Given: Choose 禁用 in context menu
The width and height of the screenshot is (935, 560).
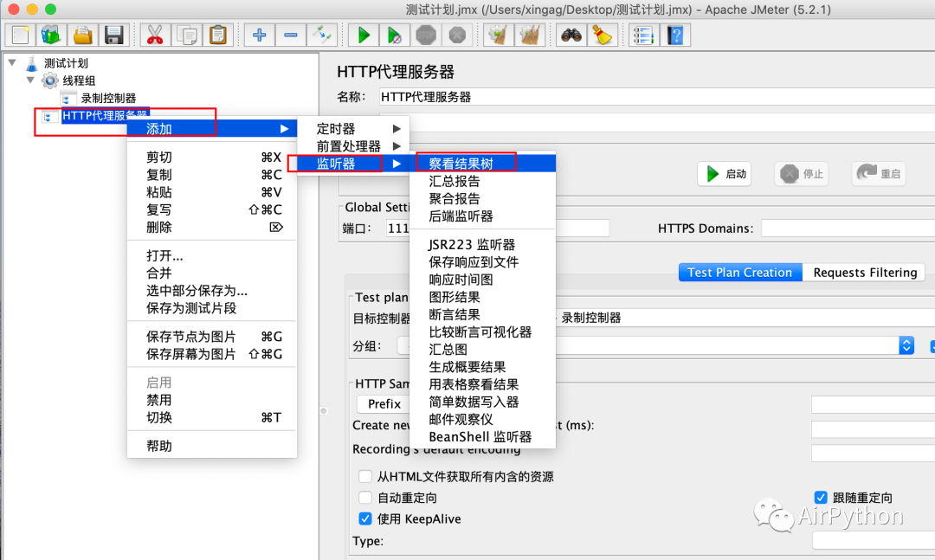Looking at the screenshot, I should 212,400.
